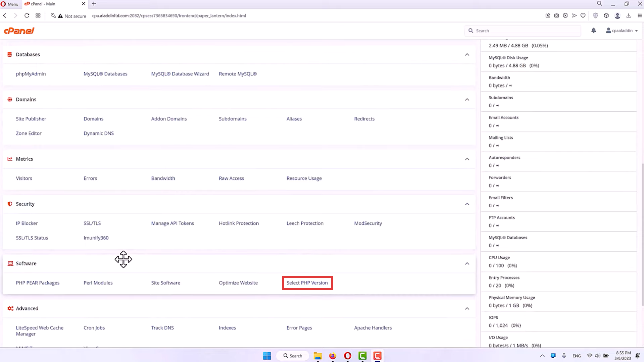Click the cPanel logo
The image size is (644, 362).
pos(19,31)
